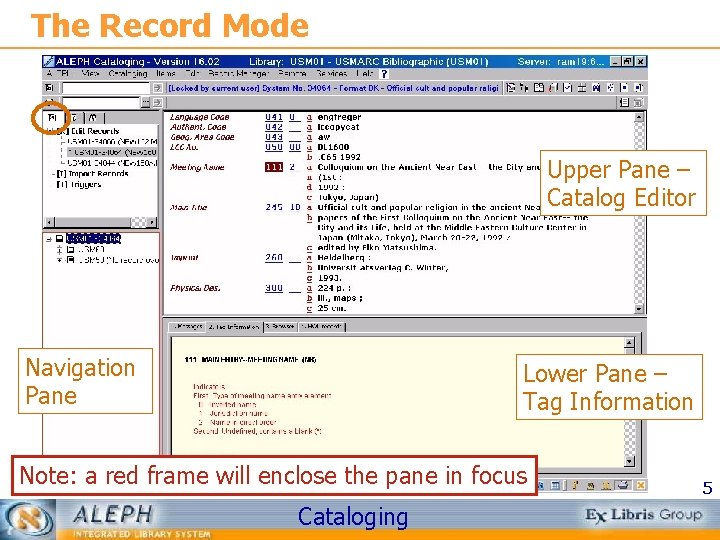Screen dimensions: 720x540
Task: Click tag 043 Geog. Area Code link
Action: 274,137
